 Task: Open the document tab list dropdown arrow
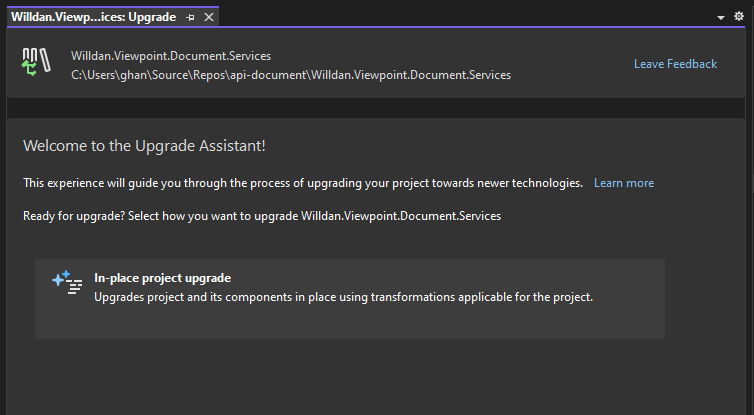point(721,18)
